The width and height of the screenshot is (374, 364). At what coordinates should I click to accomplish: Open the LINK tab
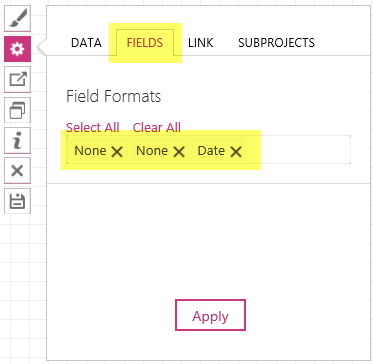[x=201, y=43]
